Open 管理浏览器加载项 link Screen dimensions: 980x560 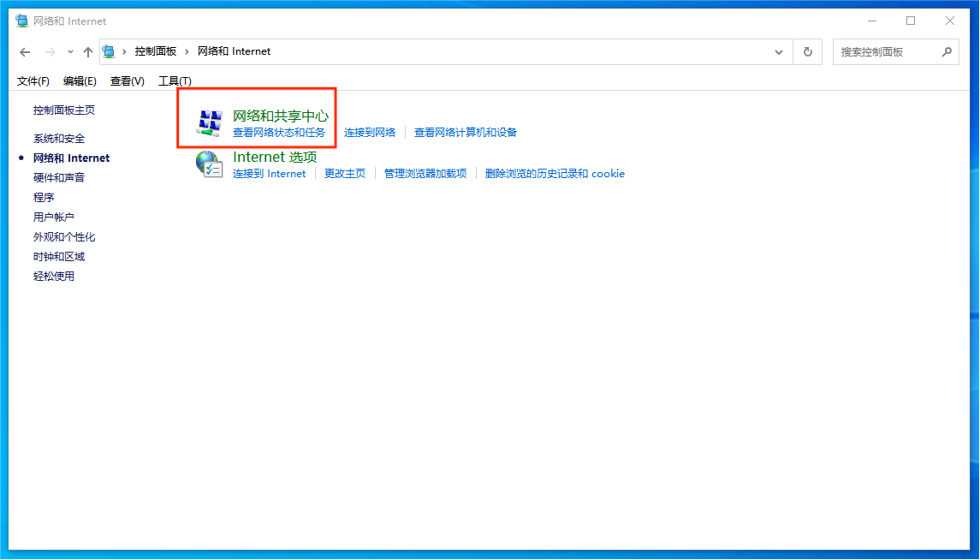click(x=425, y=174)
